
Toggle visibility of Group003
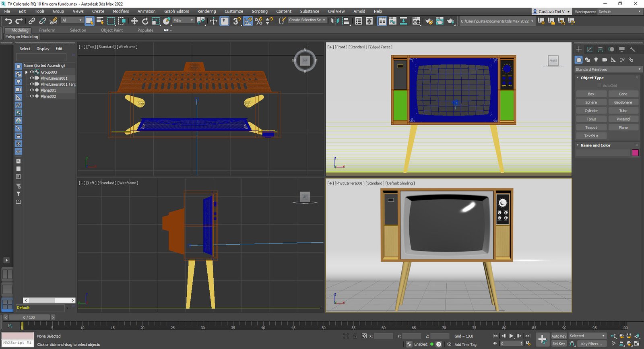pyautogui.click(x=32, y=72)
